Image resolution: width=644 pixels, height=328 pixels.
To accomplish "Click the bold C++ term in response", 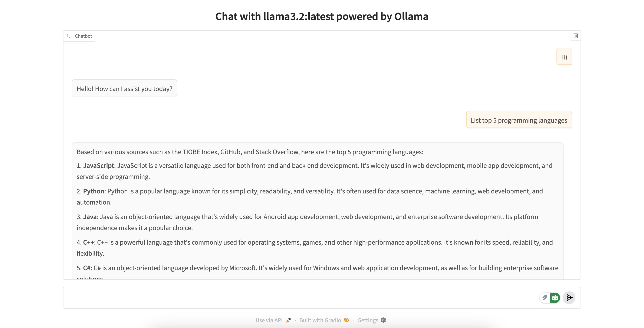I will pos(89,242).
